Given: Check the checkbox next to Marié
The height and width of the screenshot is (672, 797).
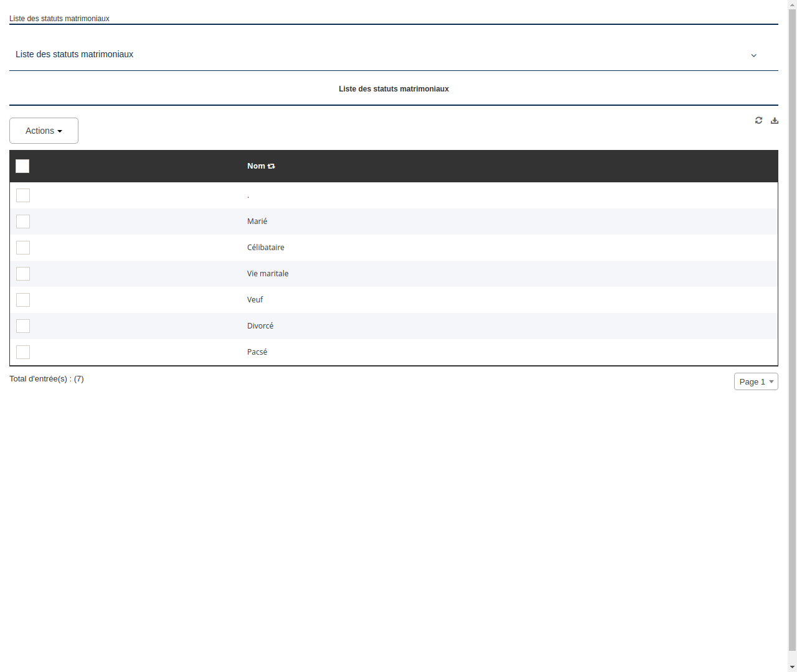Looking at the screenshot, I should [23, 221].
